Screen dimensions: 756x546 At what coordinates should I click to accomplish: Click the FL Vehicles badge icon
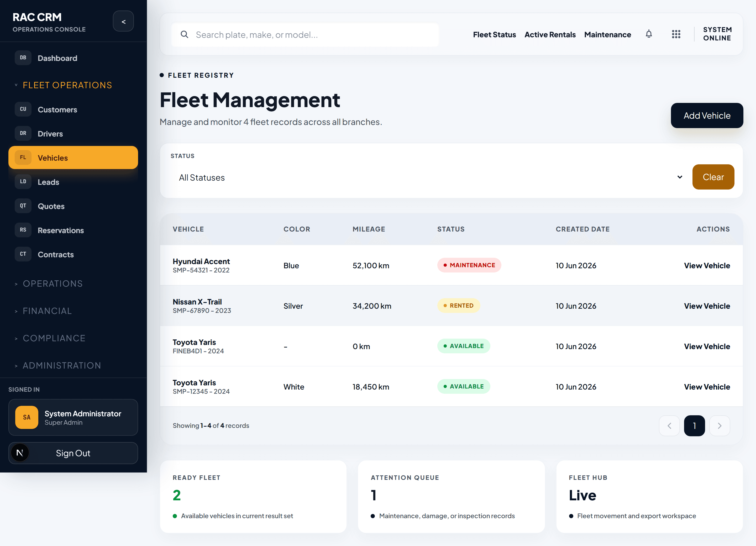[23, 158]
